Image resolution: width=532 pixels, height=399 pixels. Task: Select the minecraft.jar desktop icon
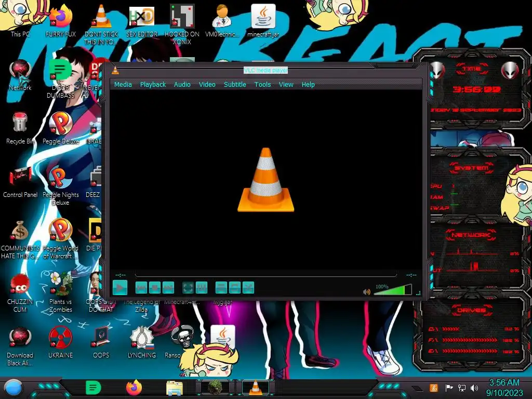click(263, 20)
